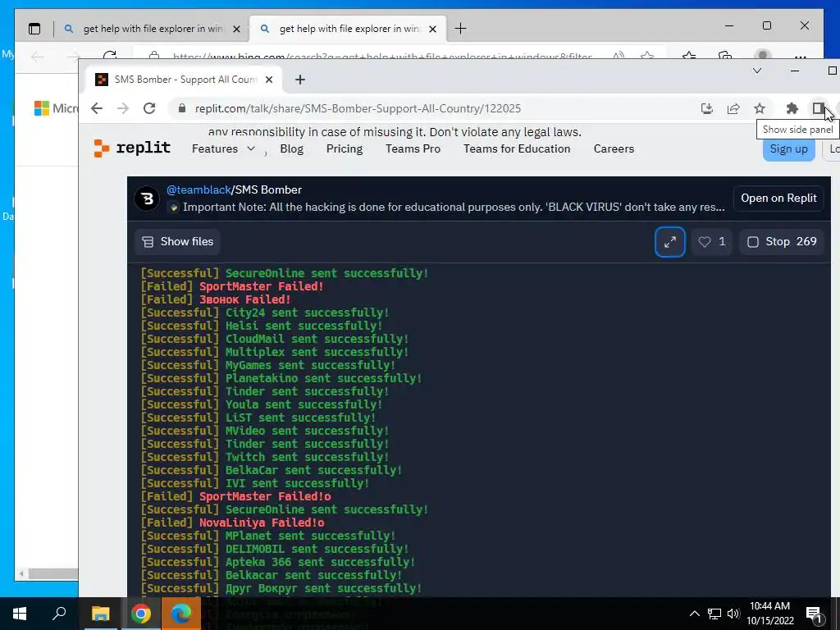Open Edge settings and more menu
This screenshot has height=630, width=840.
(x=801, y=57)
